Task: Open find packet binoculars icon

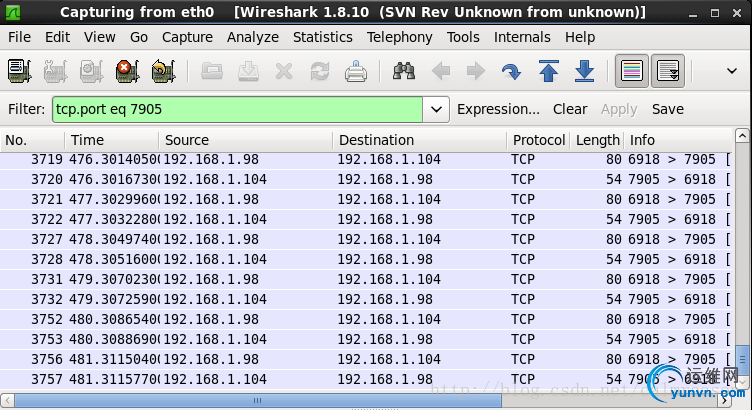Action: click(x=405, y=72)
